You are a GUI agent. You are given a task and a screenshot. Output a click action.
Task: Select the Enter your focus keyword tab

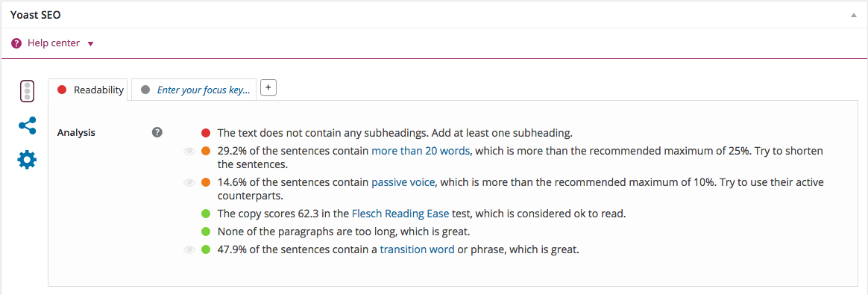[x=194, y=90]
